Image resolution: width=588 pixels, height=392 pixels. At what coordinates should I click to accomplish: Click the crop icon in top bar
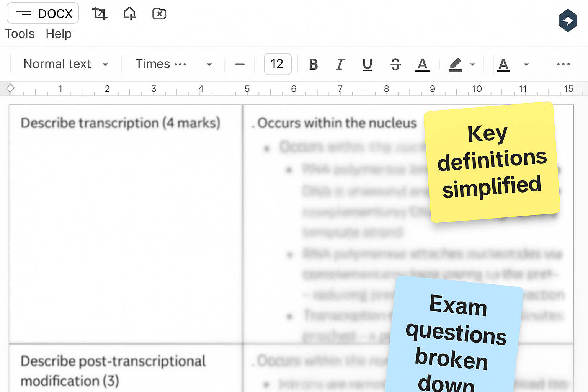click(100, 14)
